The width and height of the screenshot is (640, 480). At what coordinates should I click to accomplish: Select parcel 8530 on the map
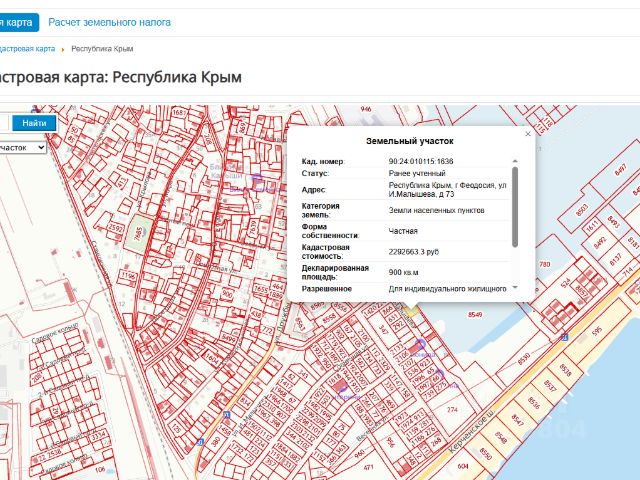point(524,359)
